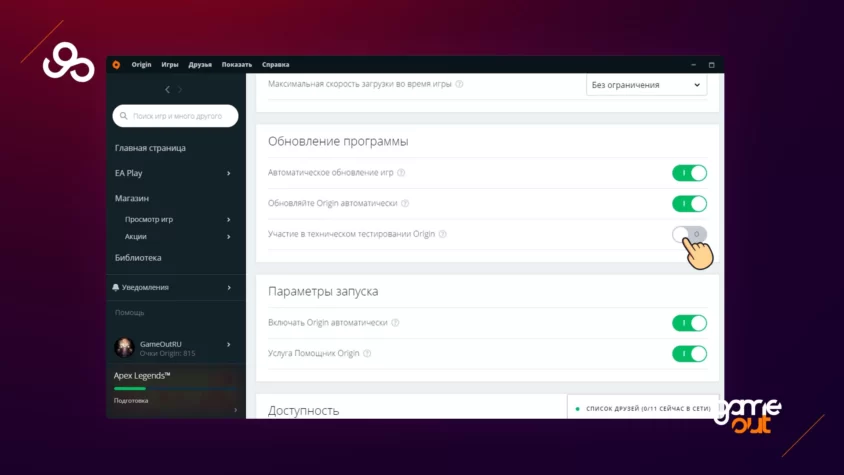
Task: Click the search games input field
Action: point(175,116)
